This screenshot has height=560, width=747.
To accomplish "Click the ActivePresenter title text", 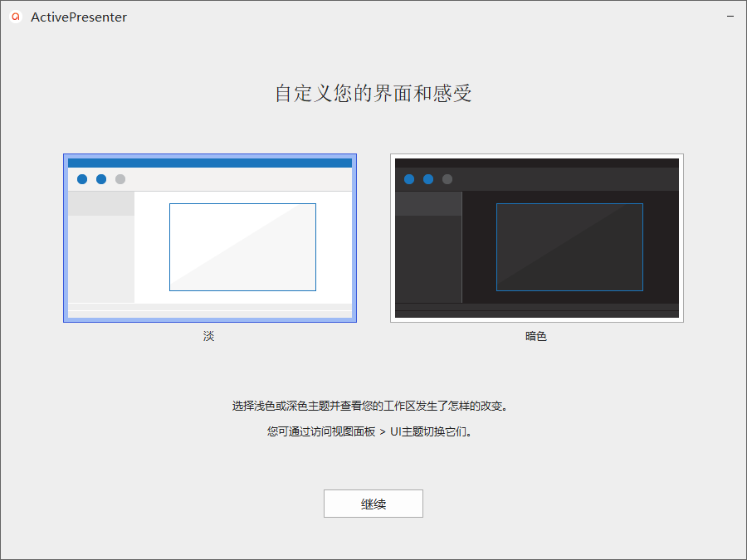I will pyautogui.click(x=79, y=17).
